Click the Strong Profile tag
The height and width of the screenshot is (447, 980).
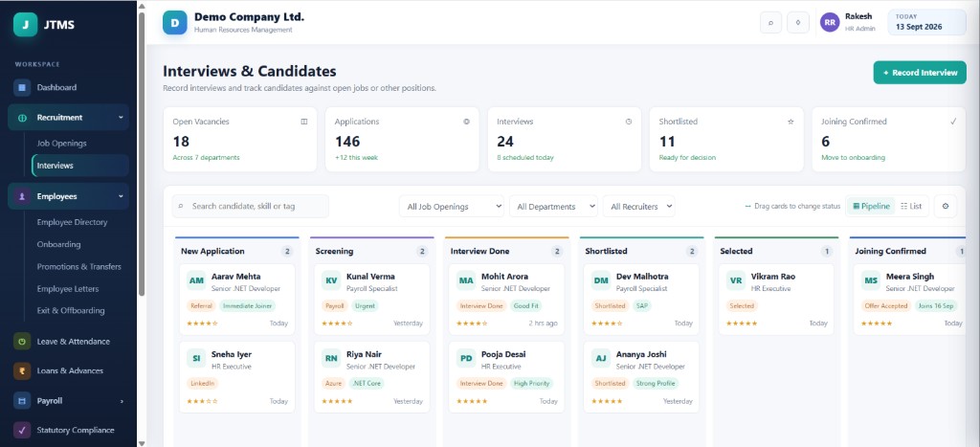[x=656, y=383]
